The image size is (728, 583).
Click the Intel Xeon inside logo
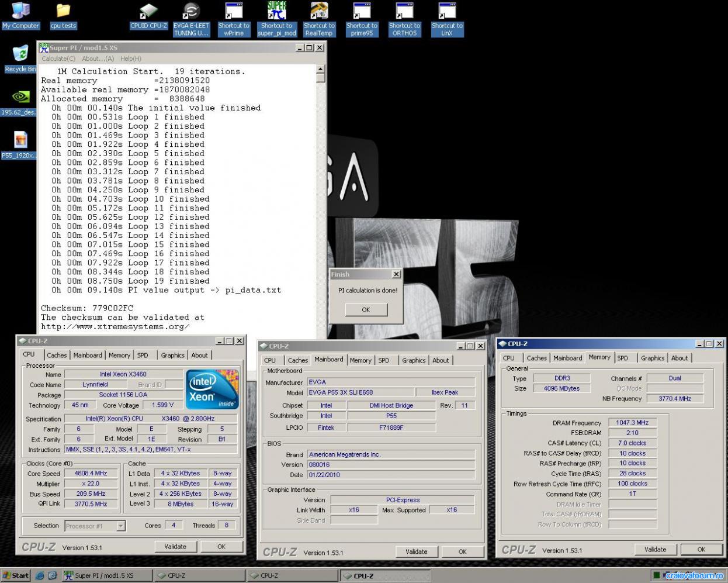(212, 389)
